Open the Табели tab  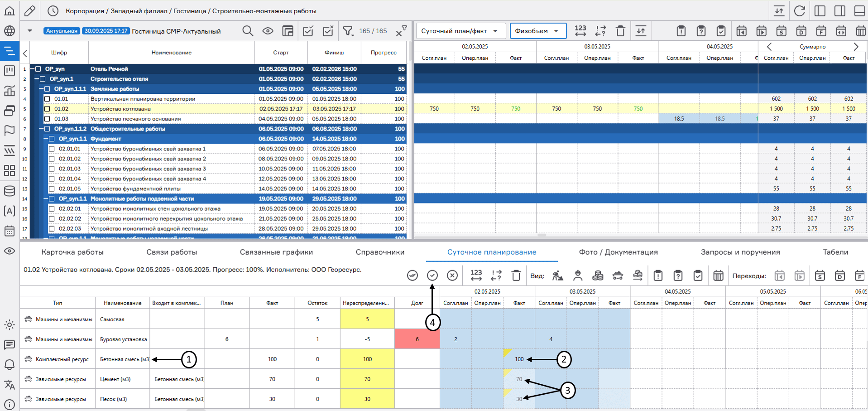coord(835,252)
